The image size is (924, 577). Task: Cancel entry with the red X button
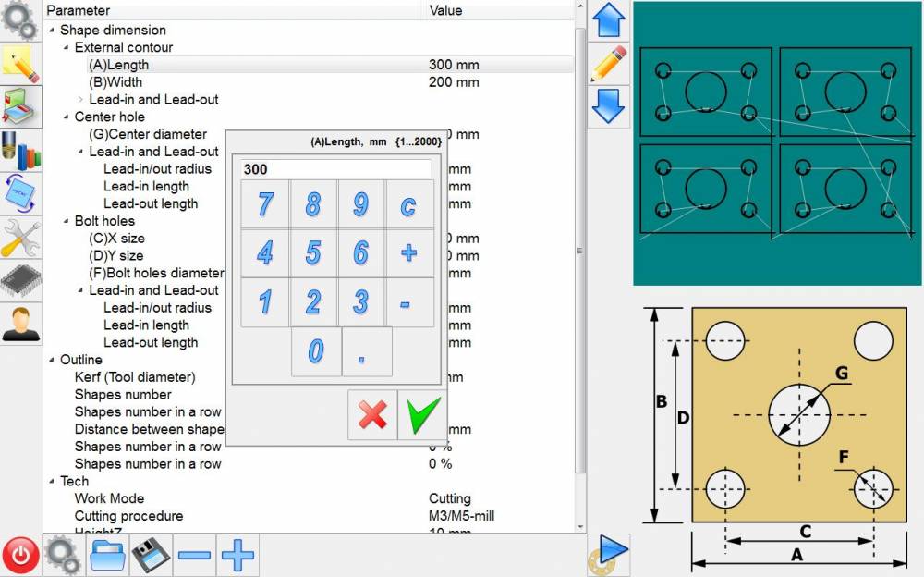[x=372, y=414]
